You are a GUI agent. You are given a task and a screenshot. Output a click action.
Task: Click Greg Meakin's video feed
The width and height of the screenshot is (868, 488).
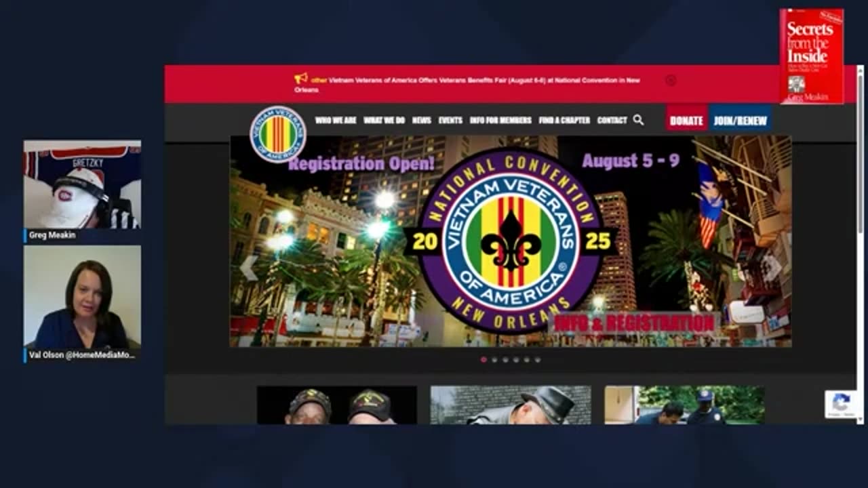[82, 184]
